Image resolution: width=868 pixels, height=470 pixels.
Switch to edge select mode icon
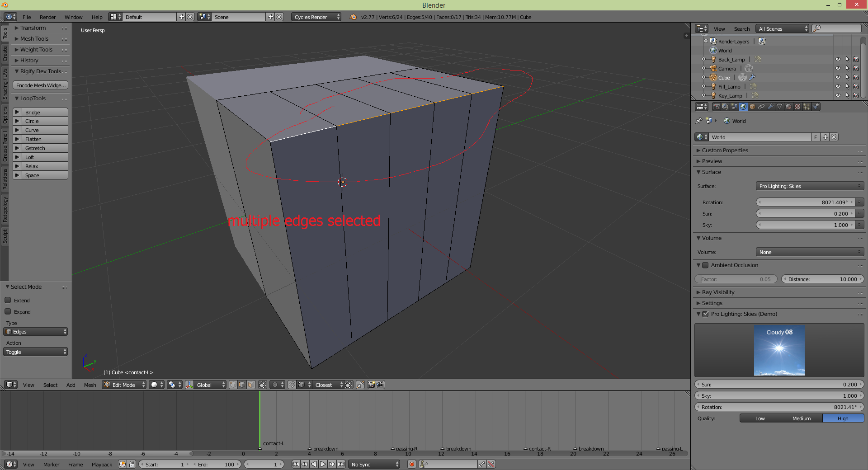point(242,385)
